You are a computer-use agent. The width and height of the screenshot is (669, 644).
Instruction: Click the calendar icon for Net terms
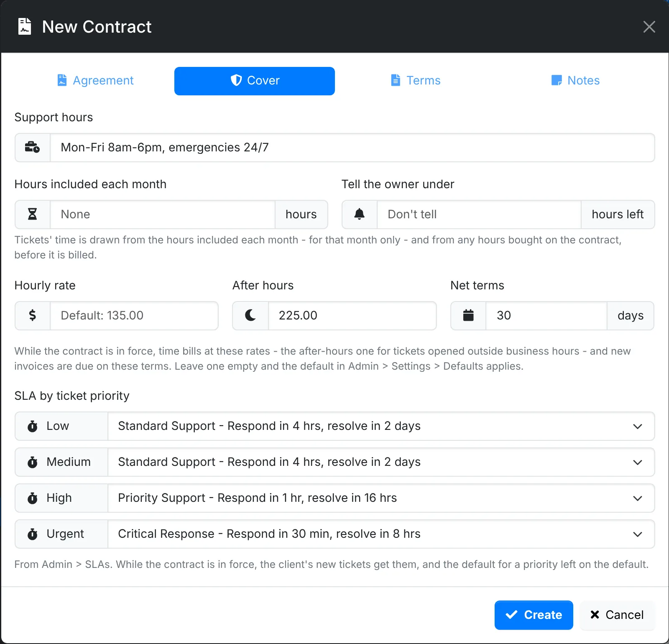(468, 316)
